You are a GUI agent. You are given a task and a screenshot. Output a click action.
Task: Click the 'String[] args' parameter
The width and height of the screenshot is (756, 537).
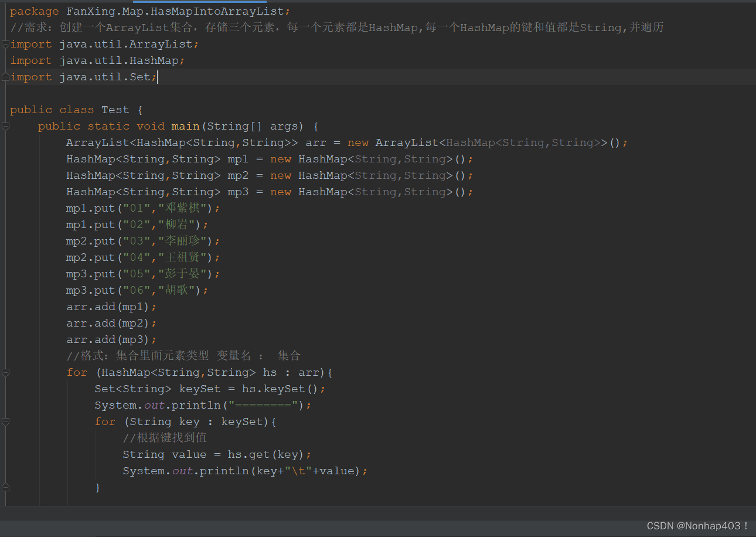coord(253,126)
